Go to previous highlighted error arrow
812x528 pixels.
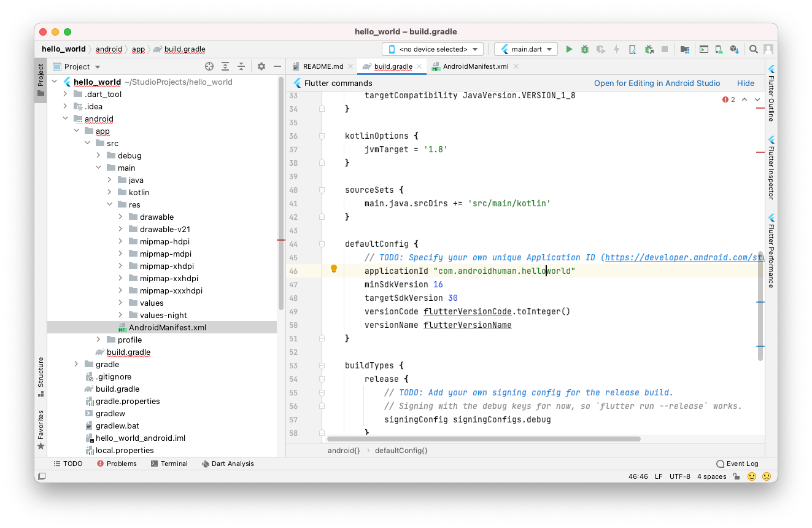coord(744,99)
